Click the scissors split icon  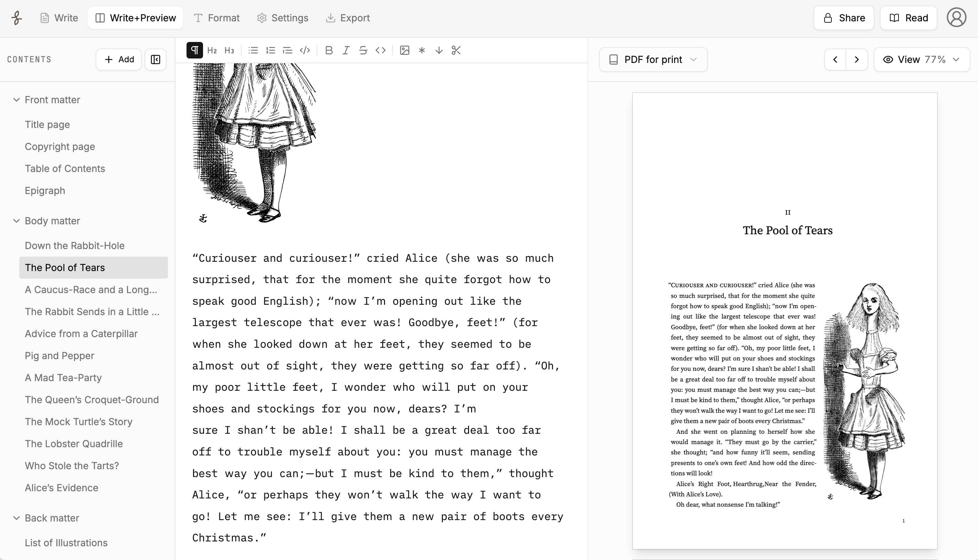point(456,50)
